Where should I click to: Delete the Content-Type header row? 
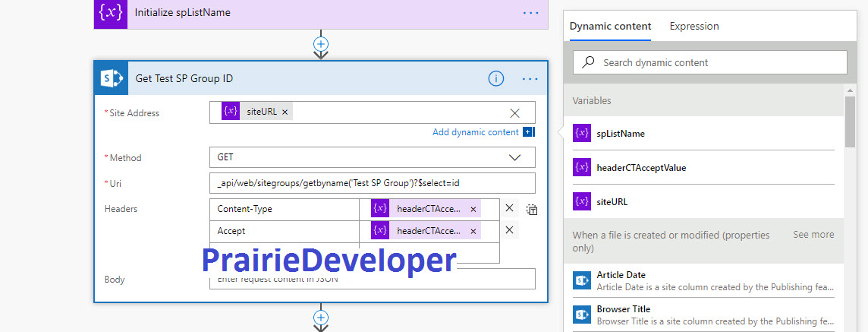510,208
